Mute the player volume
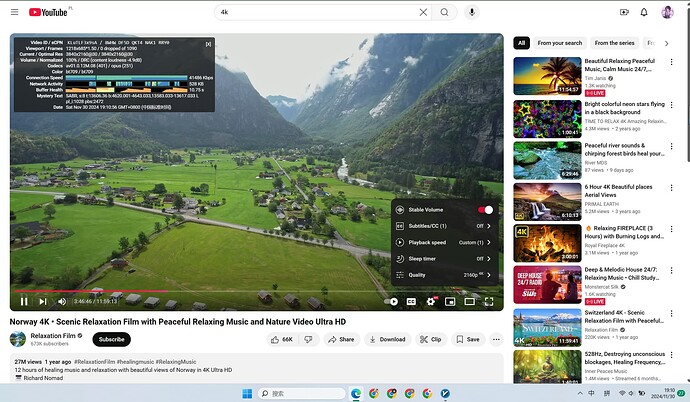This screenshot has width=690, height=402. point(62,301)
